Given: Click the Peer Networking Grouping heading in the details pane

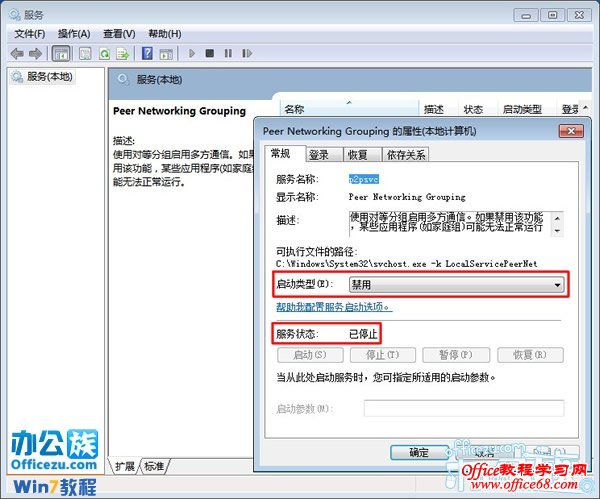Looking at the screenshot, I should tap(179, 111).
